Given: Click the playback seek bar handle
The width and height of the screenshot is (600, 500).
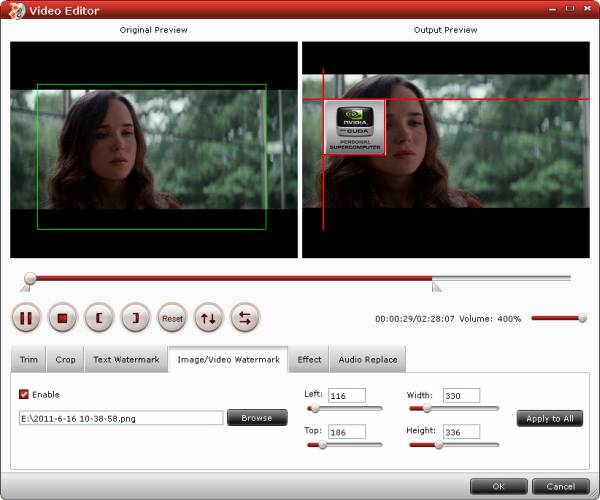Looking at the screenshot, I should (x=30, y=278).
